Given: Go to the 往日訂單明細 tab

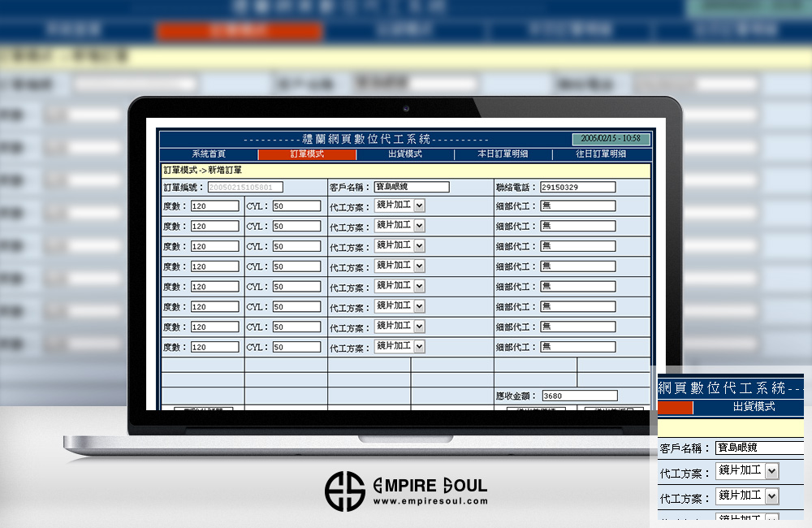Looking at the screenshot, I should point(601,154).
